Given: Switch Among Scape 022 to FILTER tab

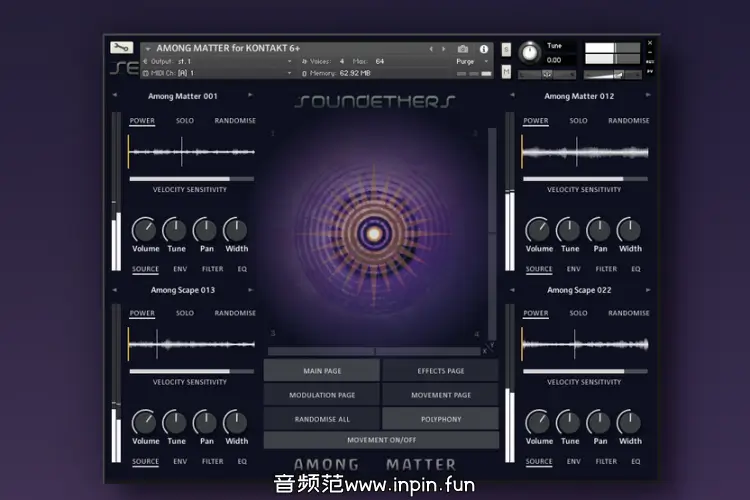Looking at the screenshot, I should [x=606, y=461].
